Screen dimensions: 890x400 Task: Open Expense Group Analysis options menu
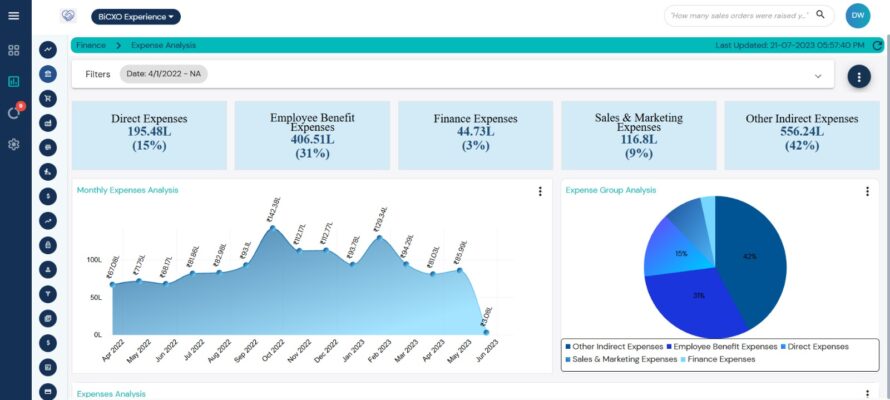click(867, 191)
